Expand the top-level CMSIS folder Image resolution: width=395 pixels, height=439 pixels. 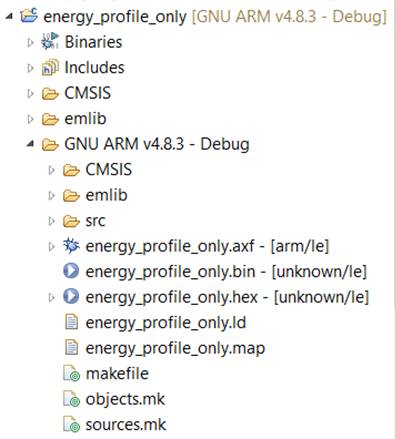click(30, 94)
